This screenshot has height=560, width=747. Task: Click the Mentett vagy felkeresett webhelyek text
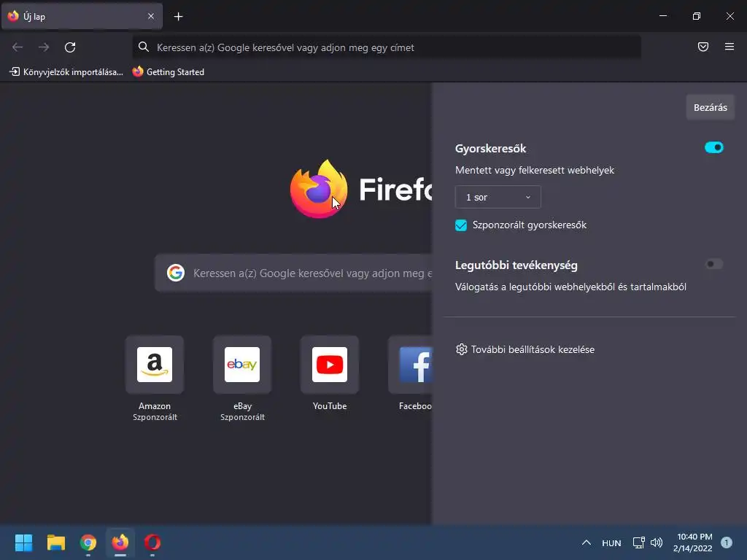[x=535, y=170]
